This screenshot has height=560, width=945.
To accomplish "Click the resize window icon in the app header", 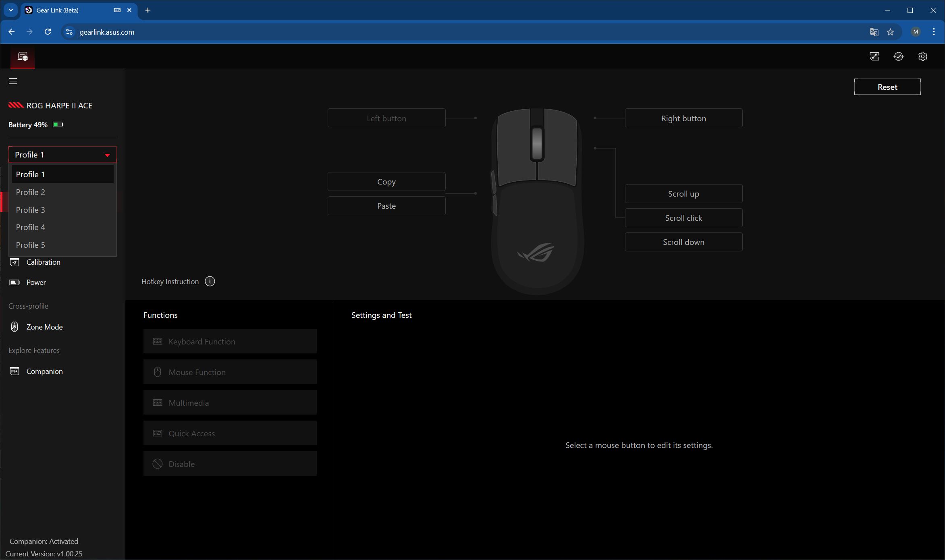I will pyautogui.click(x=874, y=56).
